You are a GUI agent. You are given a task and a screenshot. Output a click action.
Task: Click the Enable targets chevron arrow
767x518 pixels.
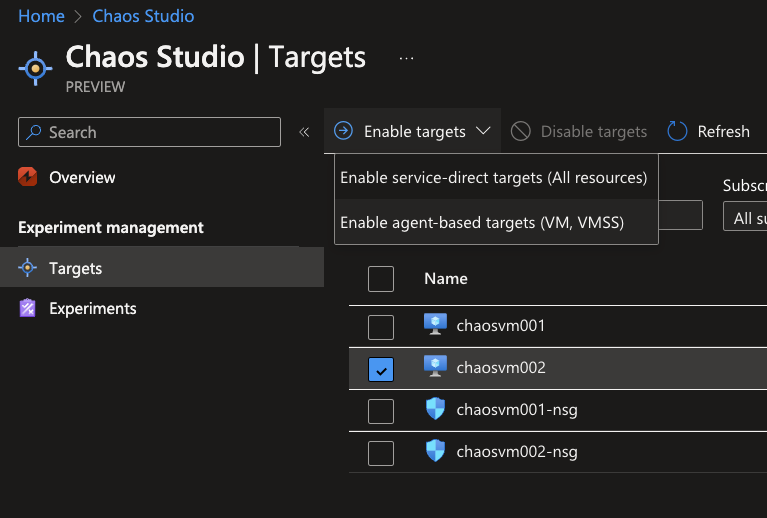click(x=483, y=131)
